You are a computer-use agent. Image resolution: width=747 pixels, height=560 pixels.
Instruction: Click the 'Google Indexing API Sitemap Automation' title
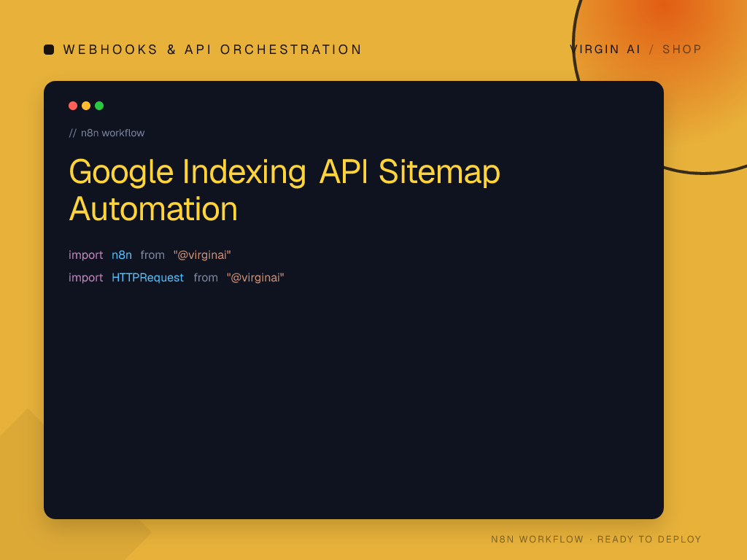click(285, 190)
